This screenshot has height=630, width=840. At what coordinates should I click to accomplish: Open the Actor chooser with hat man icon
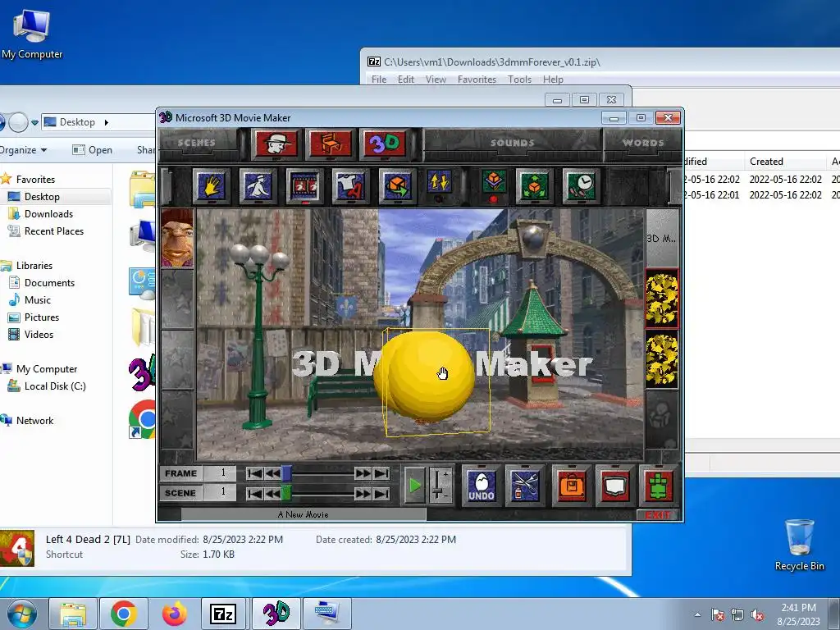click(x=276, y=143)
